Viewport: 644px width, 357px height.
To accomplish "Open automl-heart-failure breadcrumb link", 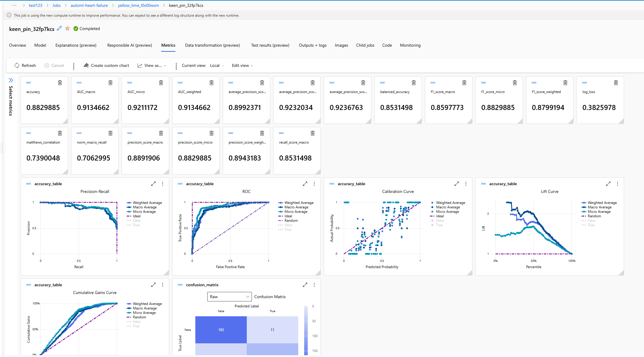I will coord(89,5).
